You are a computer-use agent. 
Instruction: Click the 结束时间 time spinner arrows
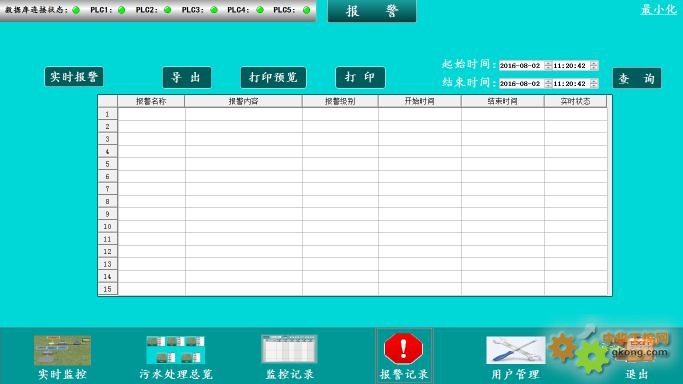pyautogui.click(x=594, y=83)
